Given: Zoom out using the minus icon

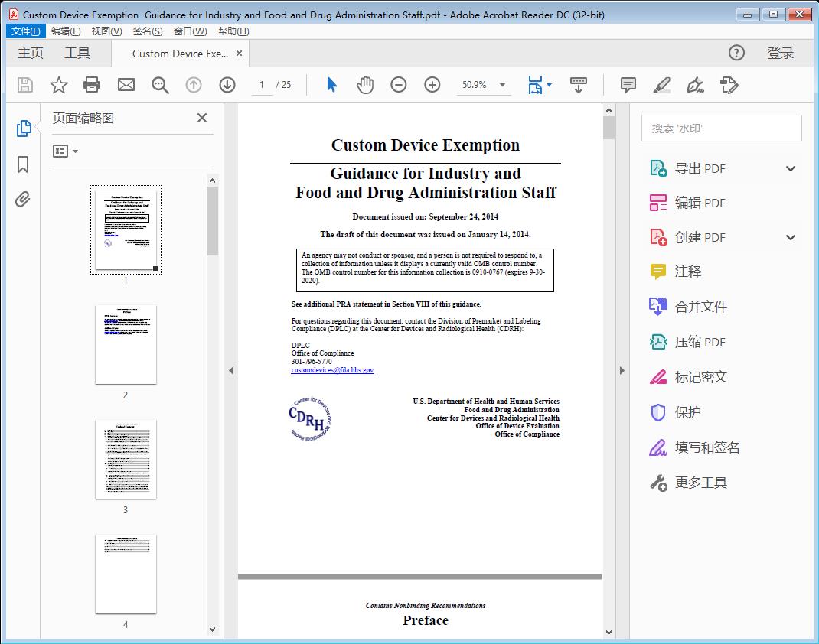Looking at the screenshot, I should (398, 85).
